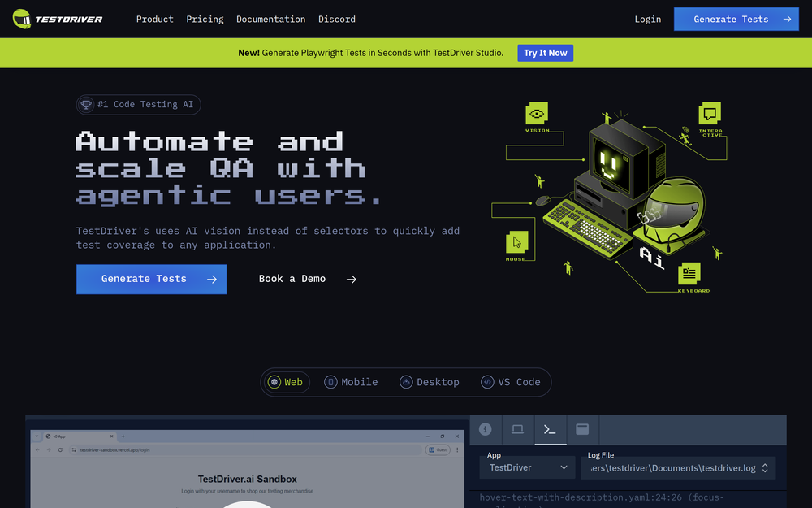Click the globe icon on the Web tab
812x508 pixels.
(274, 382)
